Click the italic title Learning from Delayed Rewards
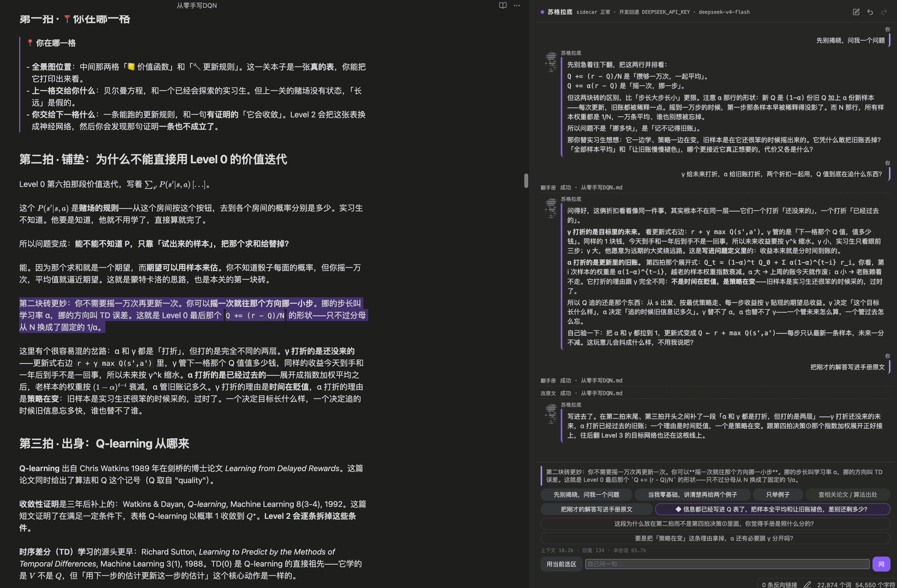This screenshot has height=588, width=897. pos(282,468)
